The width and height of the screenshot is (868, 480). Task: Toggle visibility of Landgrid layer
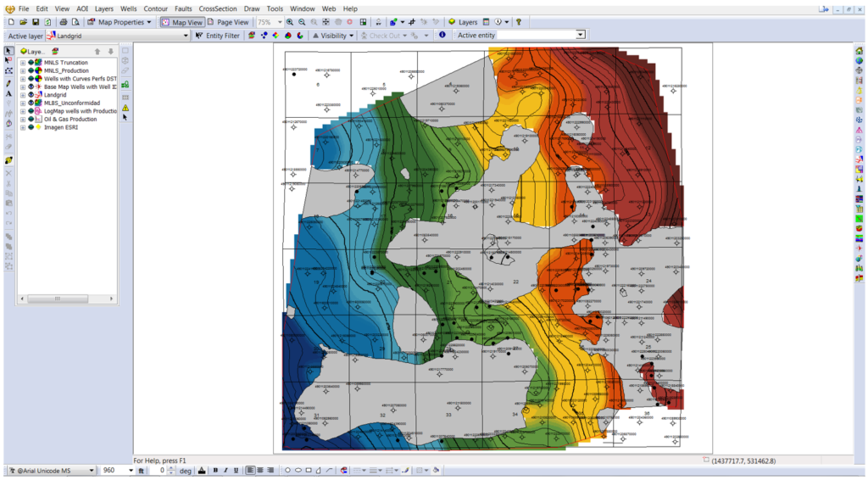(31, 95)
